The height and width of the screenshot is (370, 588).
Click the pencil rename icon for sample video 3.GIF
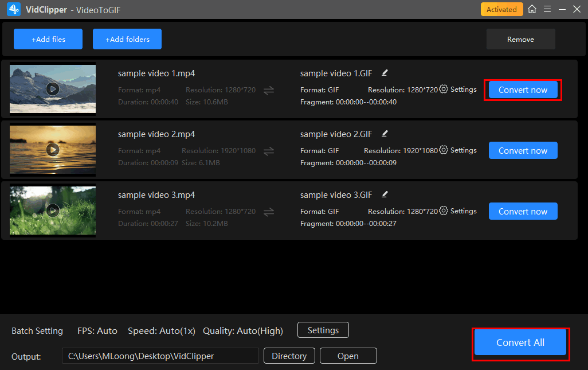385,194
